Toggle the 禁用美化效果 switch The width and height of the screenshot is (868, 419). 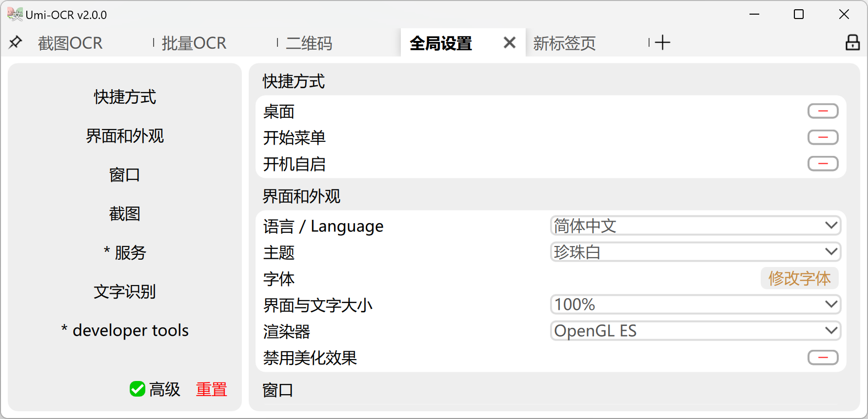(823, 357)
